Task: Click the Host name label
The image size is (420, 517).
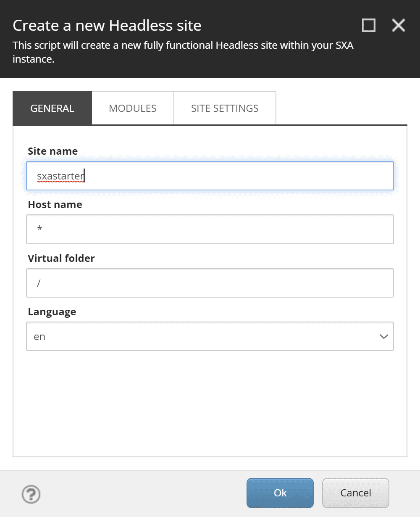Action: click(55, 205)
